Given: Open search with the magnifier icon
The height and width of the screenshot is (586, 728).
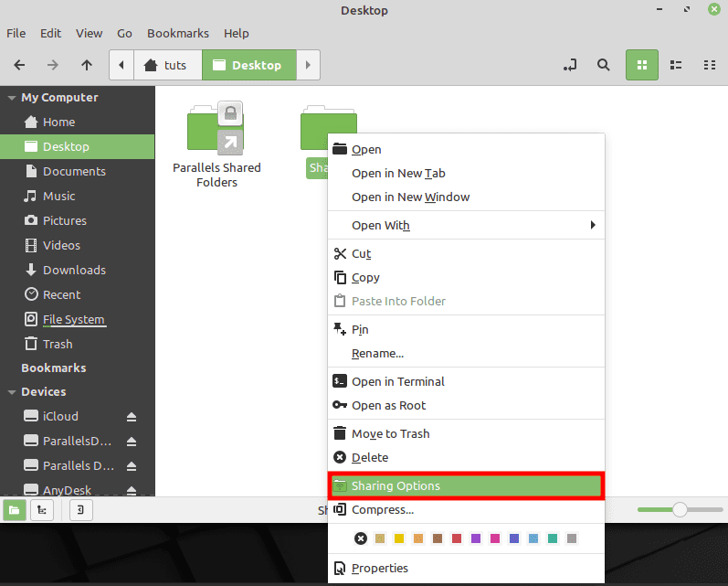Looking at the screenshot, I should coord(603,65).
